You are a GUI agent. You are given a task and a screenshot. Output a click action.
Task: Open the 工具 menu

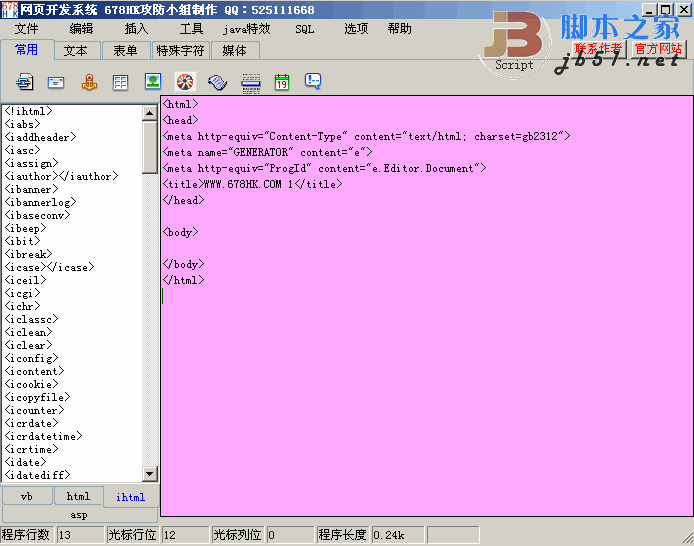click(191, 29)
